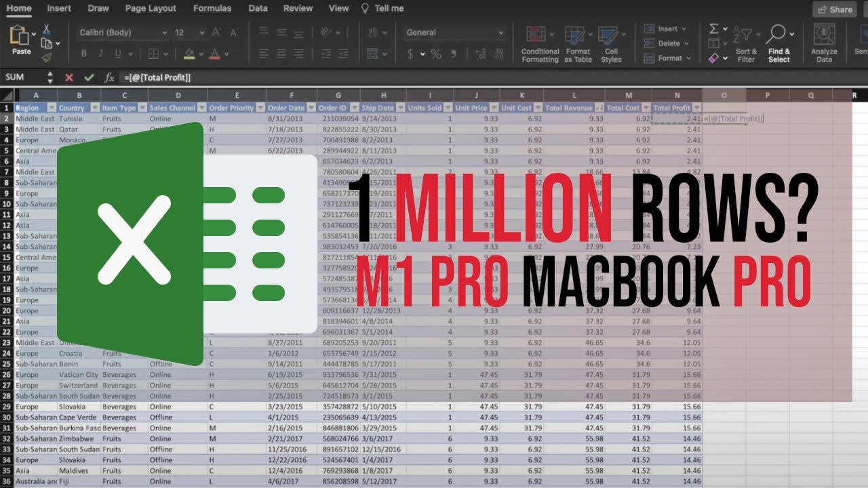This screenshot has height=488, width=868.
Task: Open the font name dropdown
Action: [x=164, y=33]
